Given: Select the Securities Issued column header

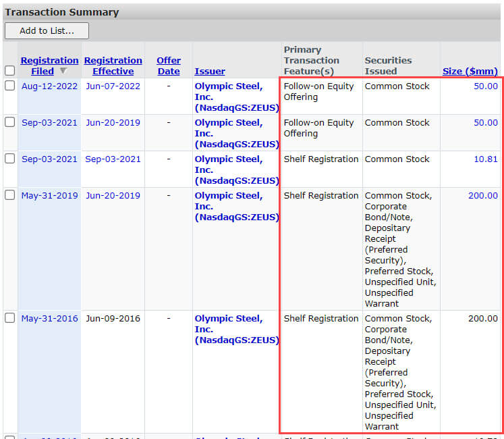Looking at the screenshot, I should (388, 66).
